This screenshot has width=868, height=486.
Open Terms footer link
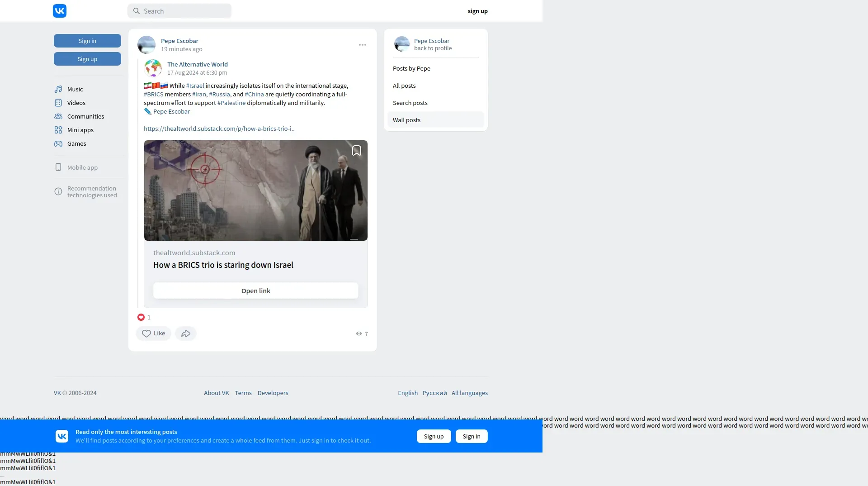pos(243,393)
